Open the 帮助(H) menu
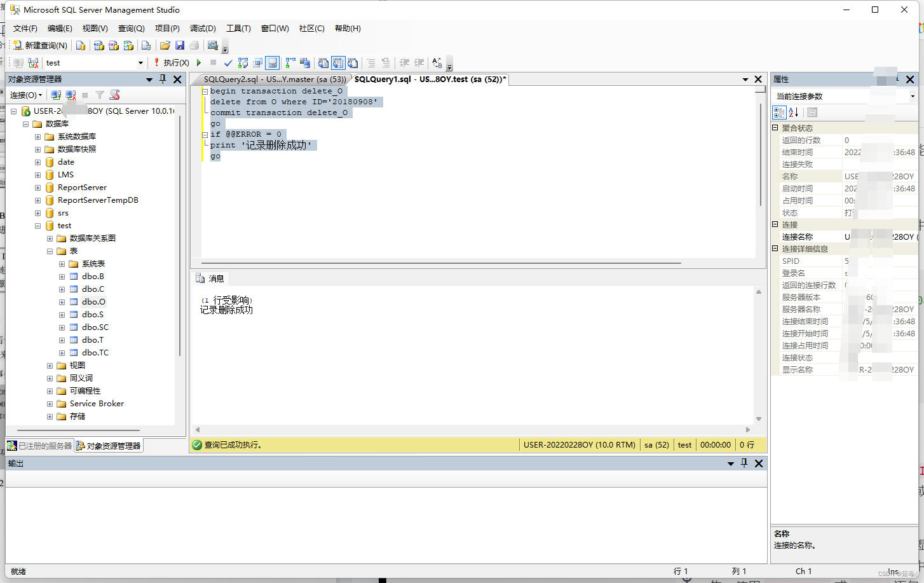 (348, 29)
